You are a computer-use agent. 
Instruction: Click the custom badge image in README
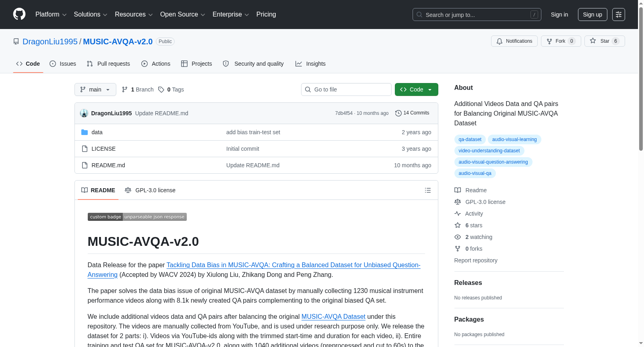pos(137,217)
